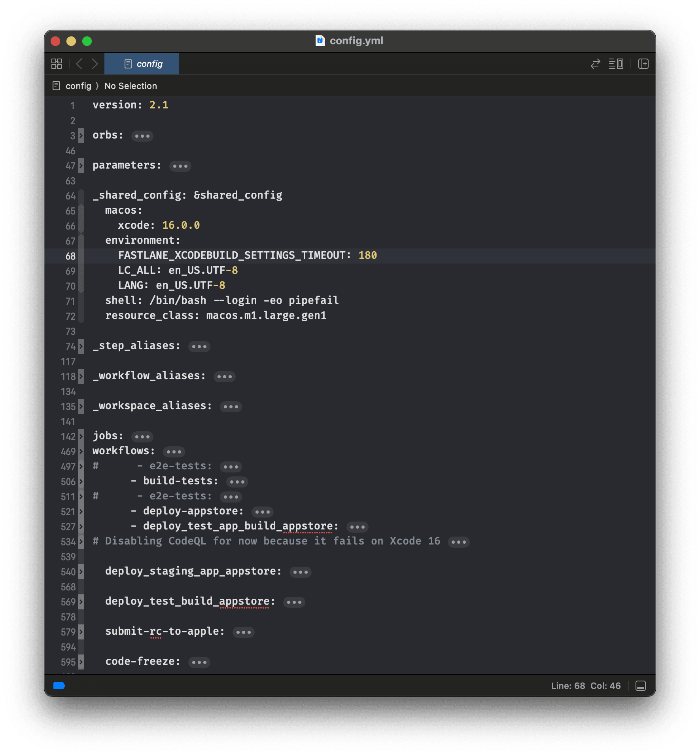
Task: Add a new editor pane
Action: pyautogui.click(x=643, y=64)
